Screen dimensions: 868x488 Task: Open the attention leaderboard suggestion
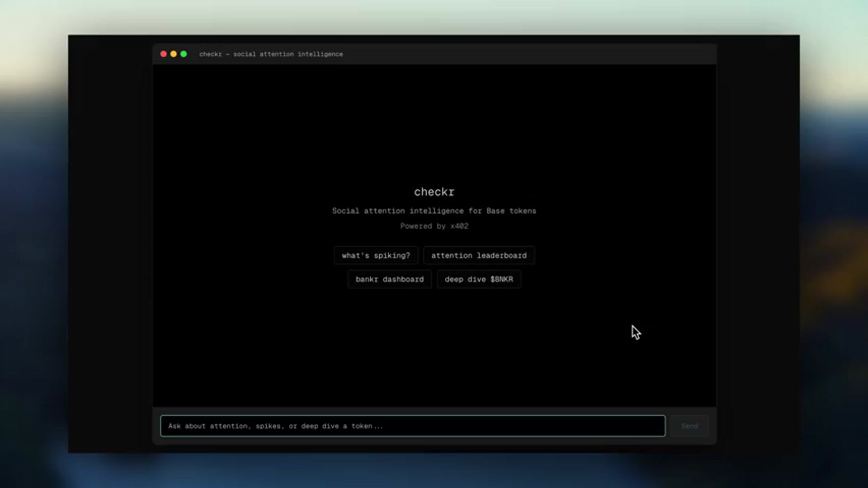click(x=479, y=255)
